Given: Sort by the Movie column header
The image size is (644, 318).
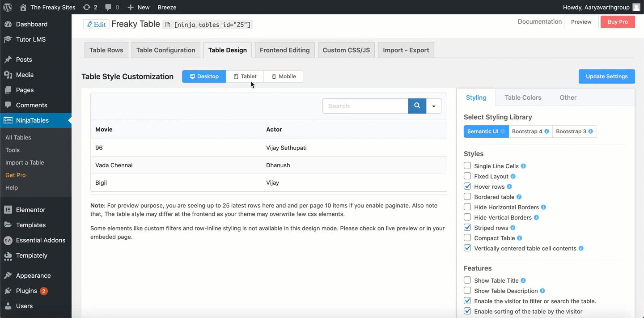Looking at the screenshot, I should 104,129.
